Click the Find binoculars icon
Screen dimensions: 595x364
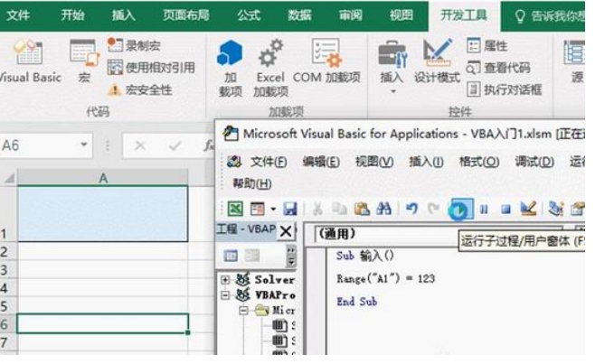(x=382, y=209)
